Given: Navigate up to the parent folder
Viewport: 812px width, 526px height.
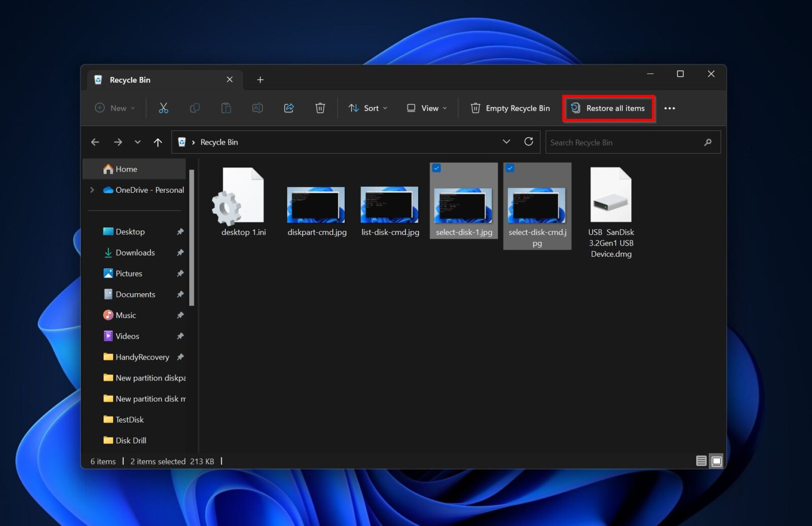Looking at the screenshot, I should 158,142.
